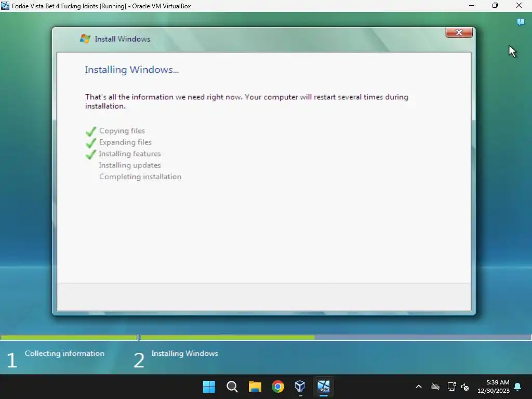Click the checkmark beside Installing features

(x=91, y=154)
